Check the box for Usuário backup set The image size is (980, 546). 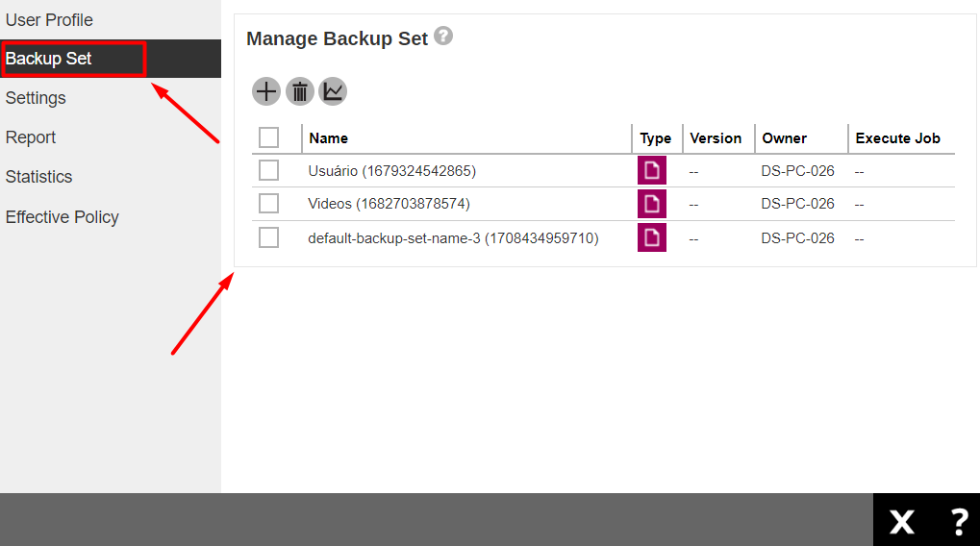coord(269,171)
